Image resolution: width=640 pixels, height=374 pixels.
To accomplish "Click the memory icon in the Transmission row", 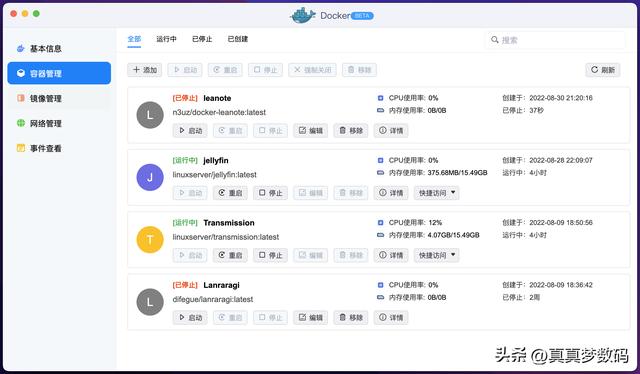I will point(380,235).
